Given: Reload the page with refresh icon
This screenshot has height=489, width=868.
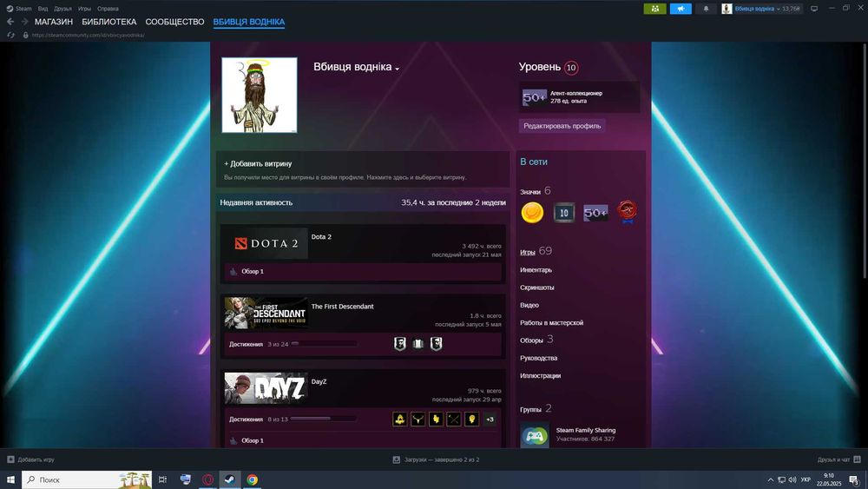Looking at the screenshot, I should (10, 35).
